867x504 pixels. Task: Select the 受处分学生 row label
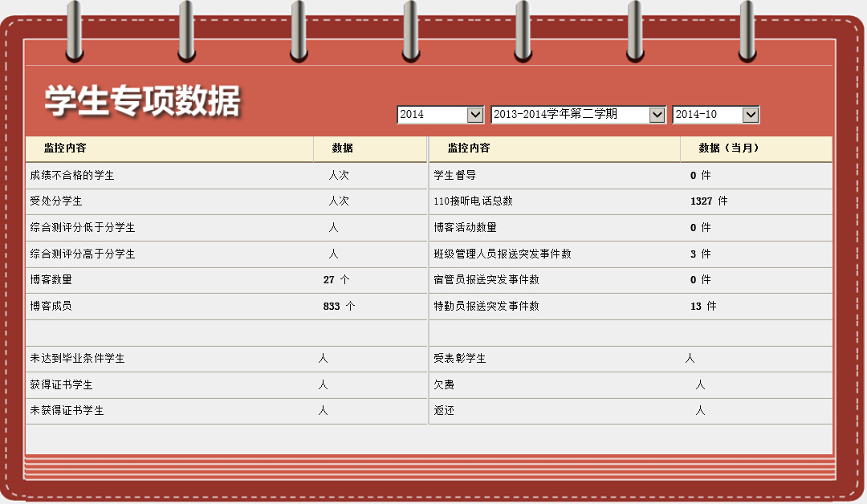(56, 201)
